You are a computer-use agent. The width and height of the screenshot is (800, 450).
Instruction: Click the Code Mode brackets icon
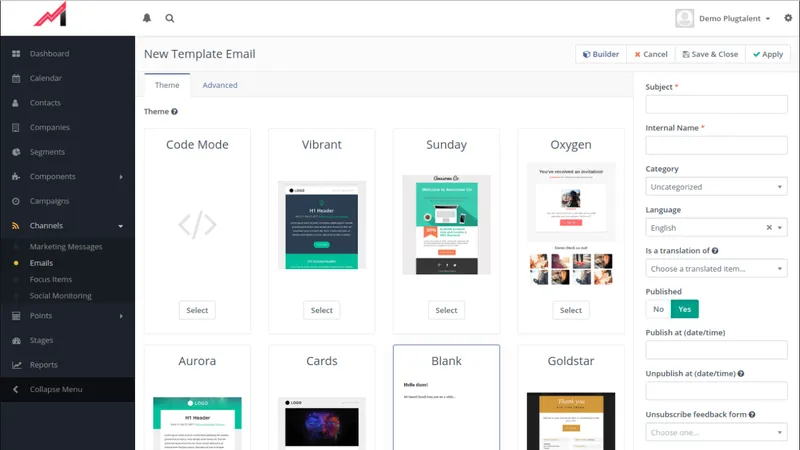click(197, 224)
